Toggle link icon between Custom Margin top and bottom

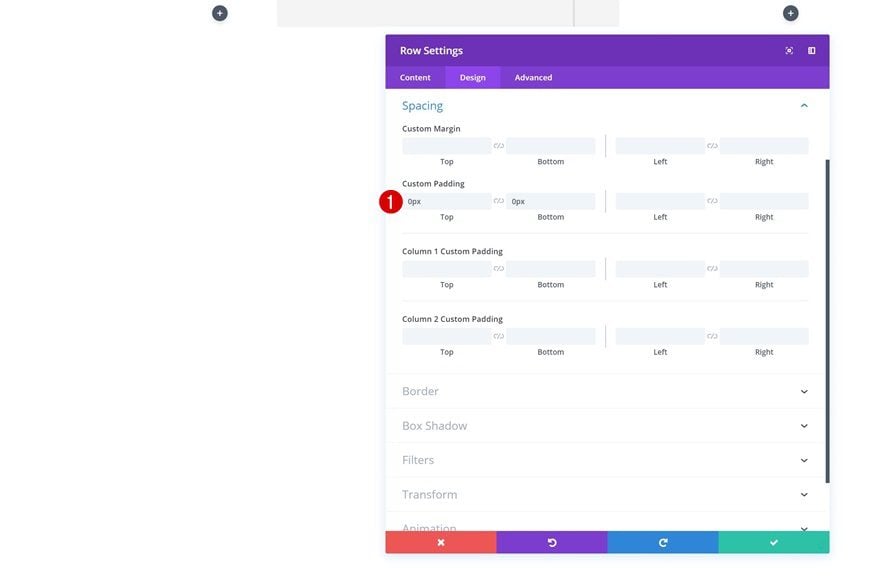(498, 146)
